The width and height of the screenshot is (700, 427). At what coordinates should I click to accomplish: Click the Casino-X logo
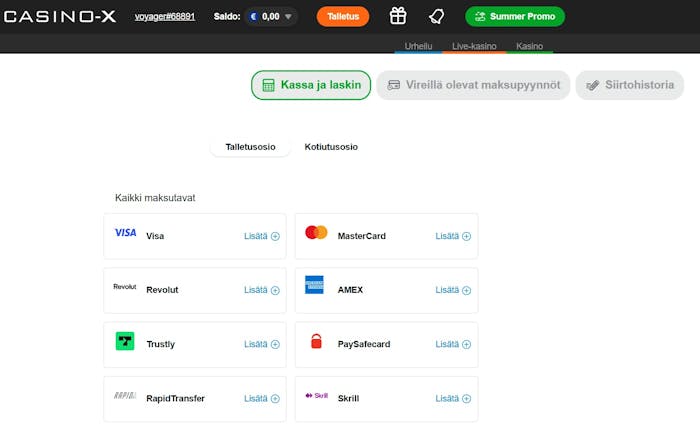pyautogui.click(x=60, y=17)
